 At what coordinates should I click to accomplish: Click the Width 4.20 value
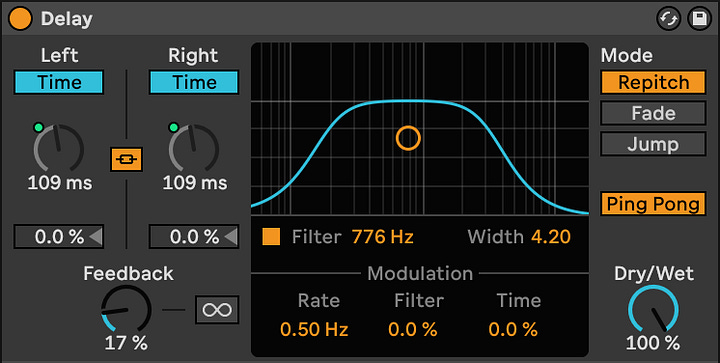[x=551, y=237]
